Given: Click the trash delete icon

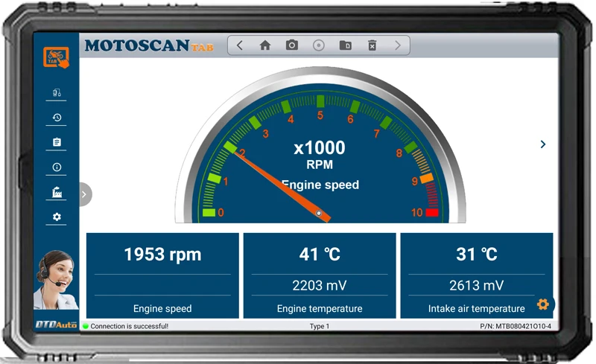Looking at the screenshot, I should point(372,45).
